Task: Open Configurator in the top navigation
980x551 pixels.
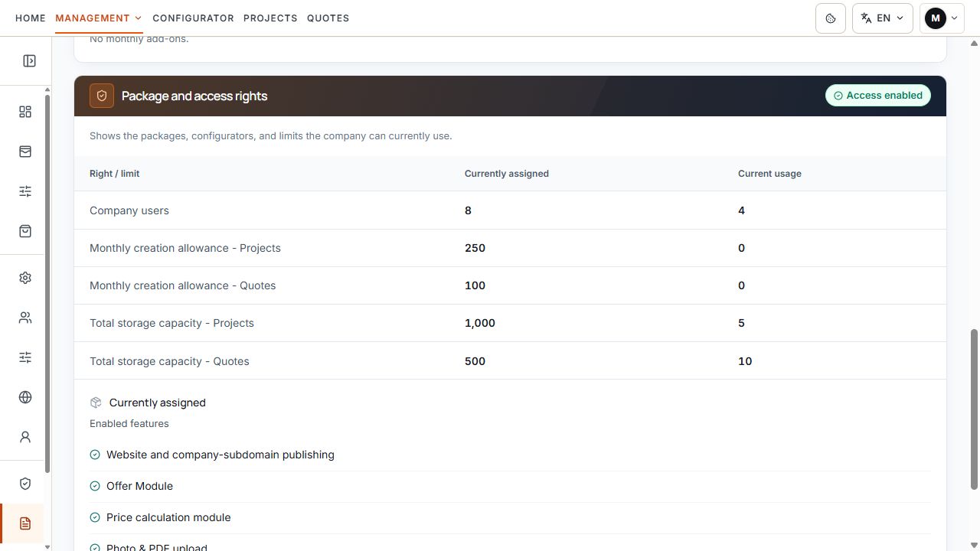Action: point(193,18)
